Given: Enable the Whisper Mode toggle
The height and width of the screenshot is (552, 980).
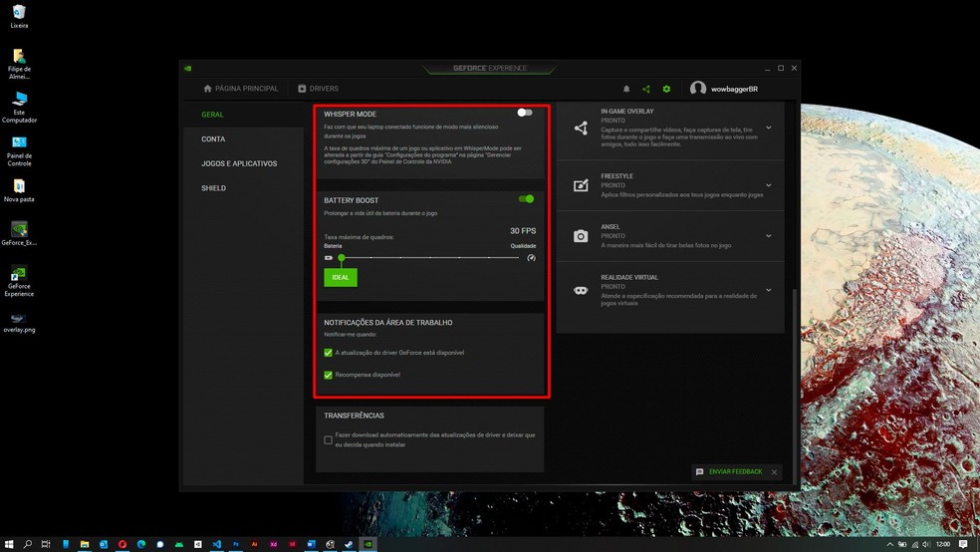Looking at the screenshot, I should [525, 113].
